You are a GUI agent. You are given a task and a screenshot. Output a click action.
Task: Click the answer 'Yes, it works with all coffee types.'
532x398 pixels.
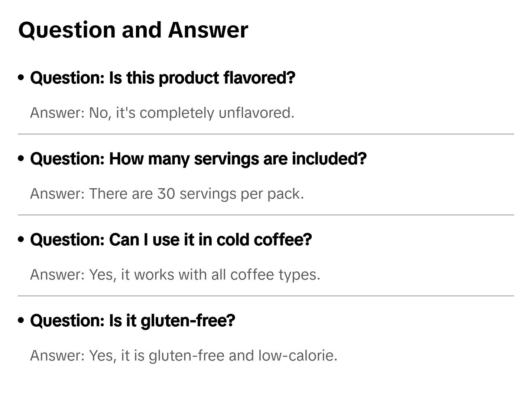175,275
